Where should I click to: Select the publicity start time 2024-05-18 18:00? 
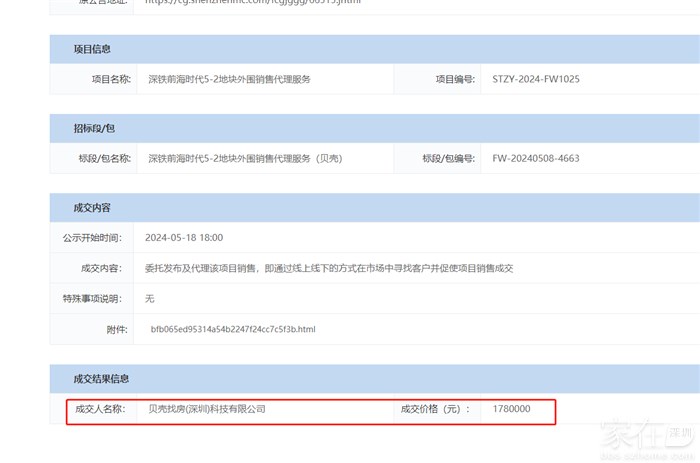pyautogui.click(x=184, y=238)
